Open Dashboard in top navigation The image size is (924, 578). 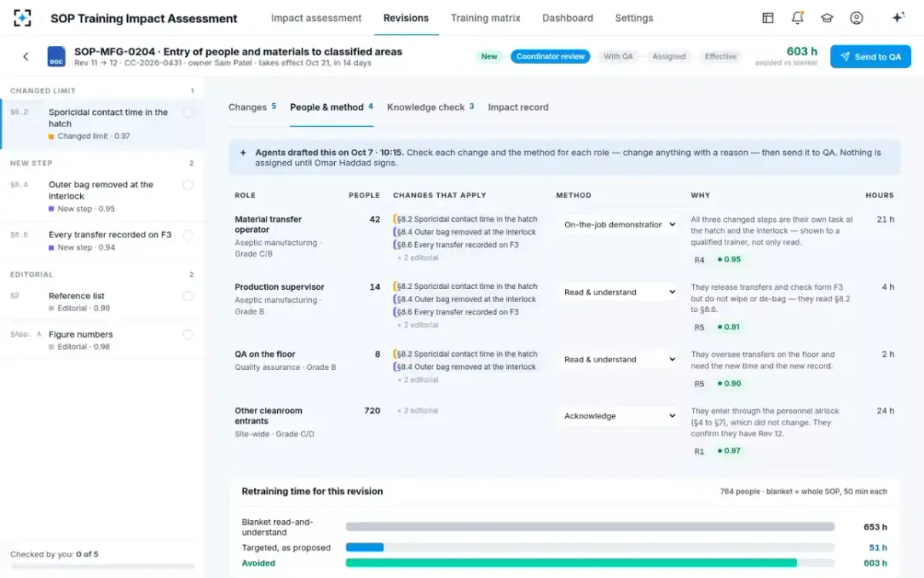pos(567,18)
